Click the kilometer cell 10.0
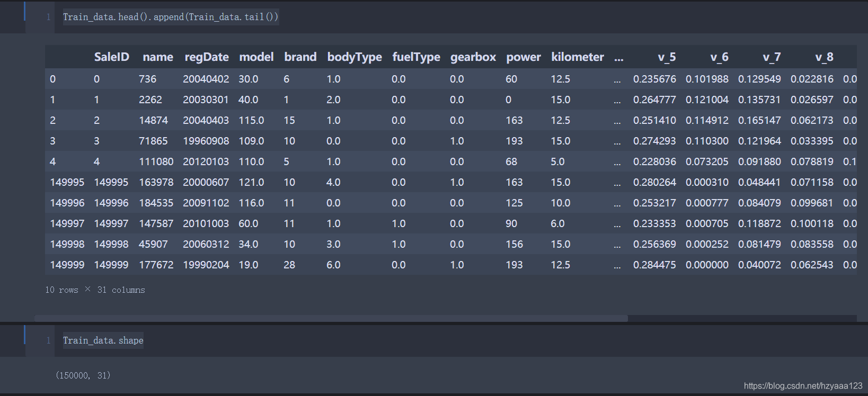This screenshot has width=868, height=396. (561, 203)
